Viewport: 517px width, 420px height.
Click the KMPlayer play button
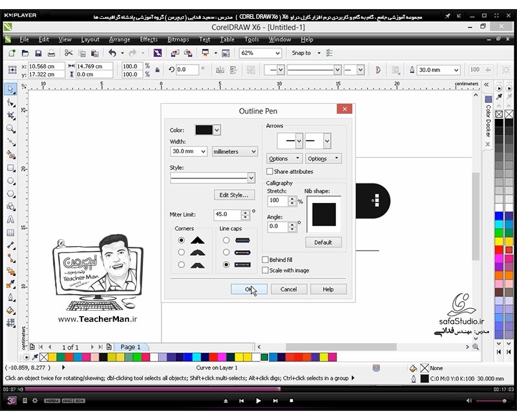coord(258,401)
